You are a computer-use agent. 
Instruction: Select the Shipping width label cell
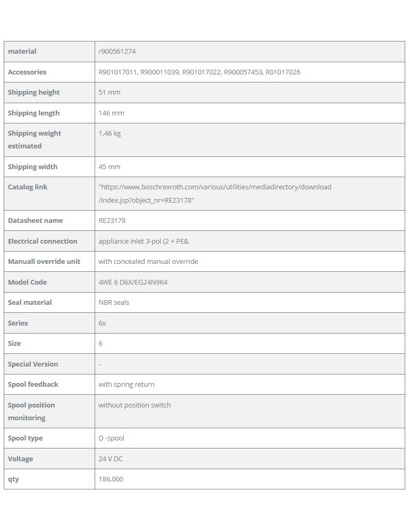33,167
